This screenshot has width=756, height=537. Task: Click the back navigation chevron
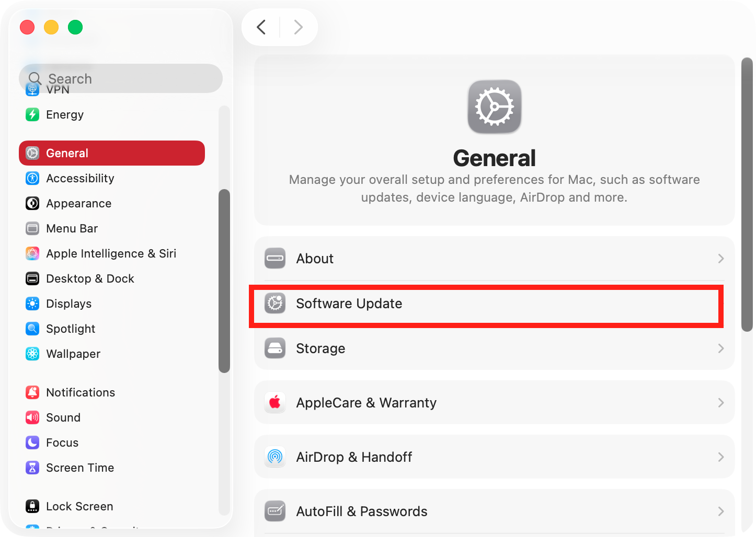tap(261, 27)
